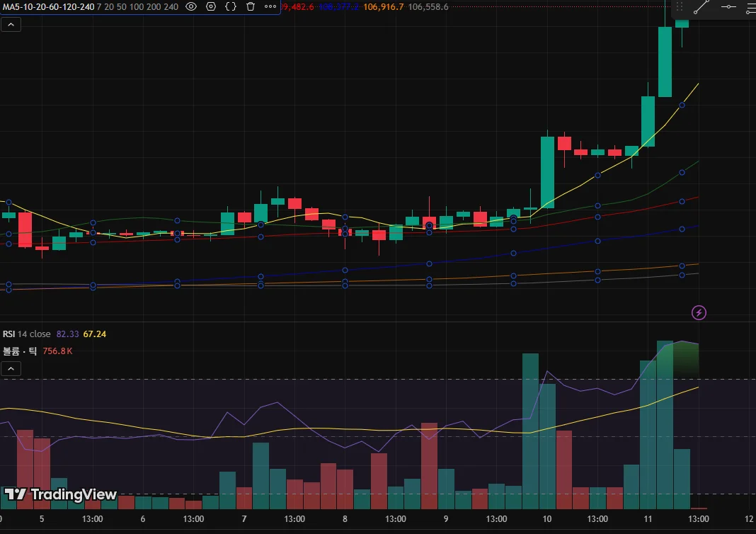This screenshot has height=534, width=756.
Task: Collapse the indicator legend in price pane
Action: click(x=11, y=25)
